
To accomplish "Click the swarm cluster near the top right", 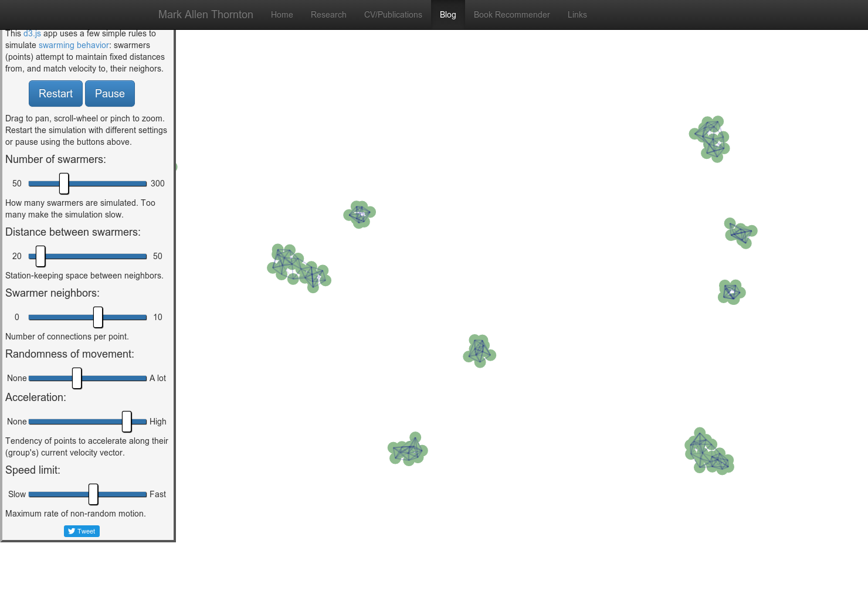I will pyautogui.click(x=709, y=138).
